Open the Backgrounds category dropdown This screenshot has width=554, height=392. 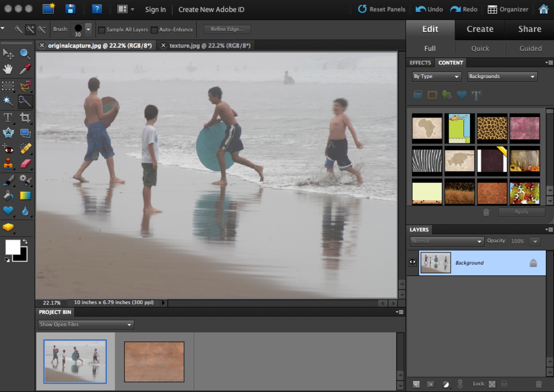[x=502, y=76]
